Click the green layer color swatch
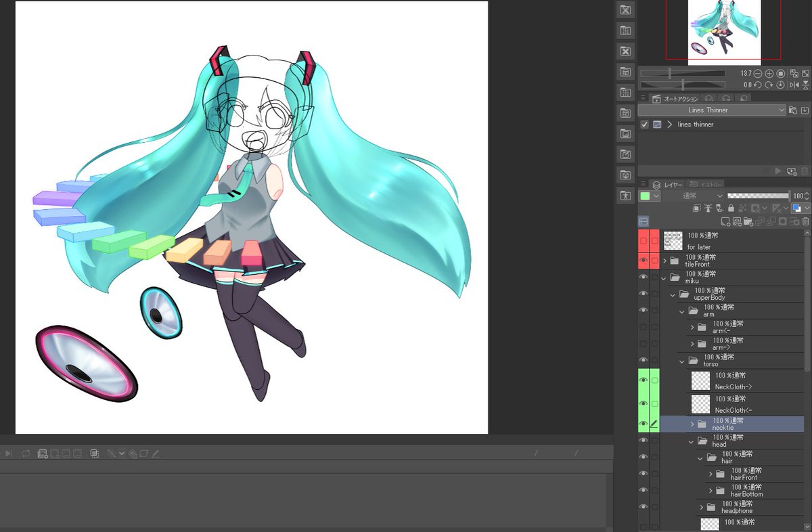The image size is (812, 532). point(645,196)
